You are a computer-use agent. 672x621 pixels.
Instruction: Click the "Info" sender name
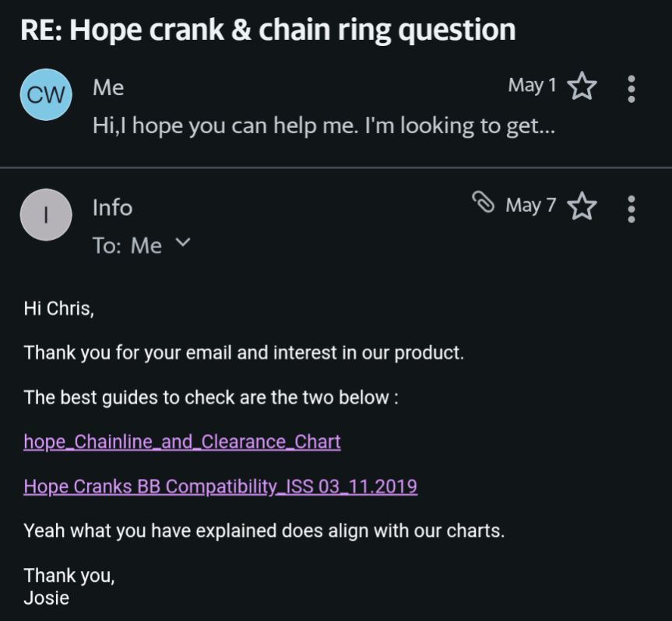[x=113, y=207]
